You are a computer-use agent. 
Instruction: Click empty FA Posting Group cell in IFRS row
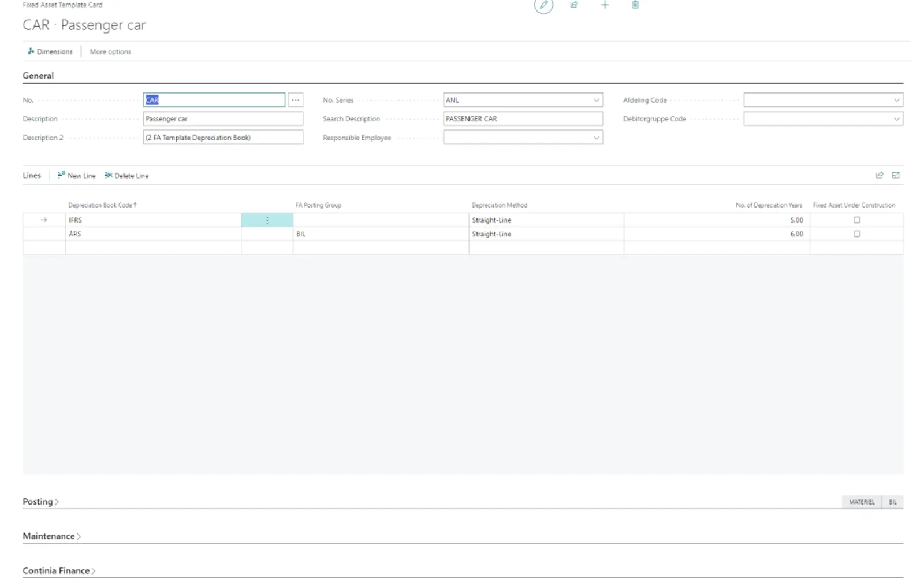point(381,220)
